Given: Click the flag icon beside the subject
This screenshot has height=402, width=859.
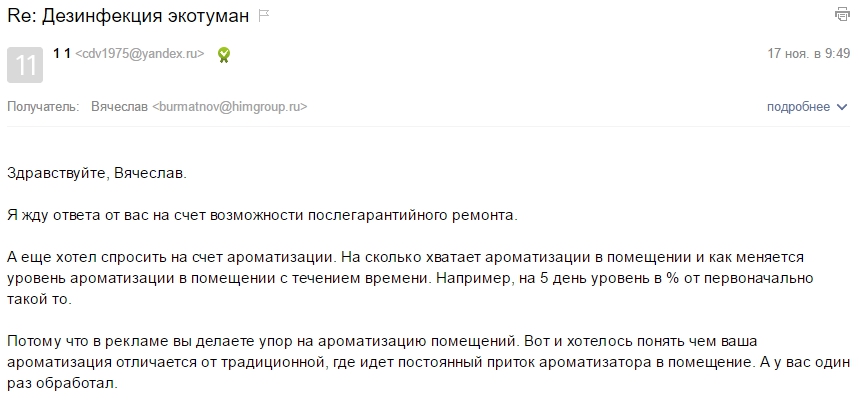Looking at the screenshot, I should (264, 16).
